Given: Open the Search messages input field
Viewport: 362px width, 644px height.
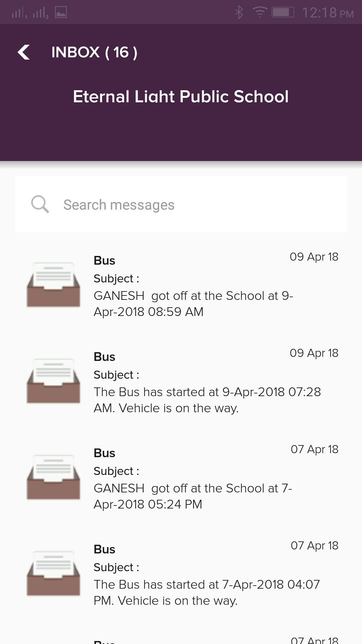Looking at the screenshot, I should coord(181,204).
